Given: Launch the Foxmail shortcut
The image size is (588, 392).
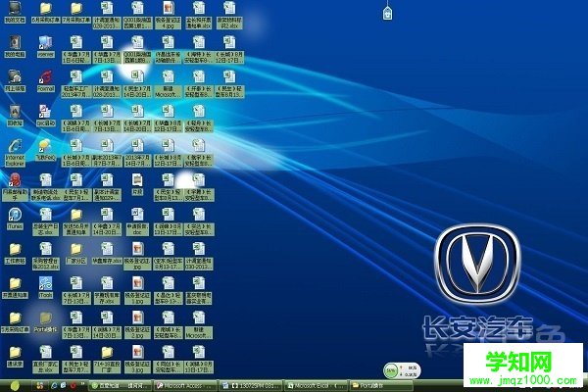Looking at the screenshot, I should (46, 80).
